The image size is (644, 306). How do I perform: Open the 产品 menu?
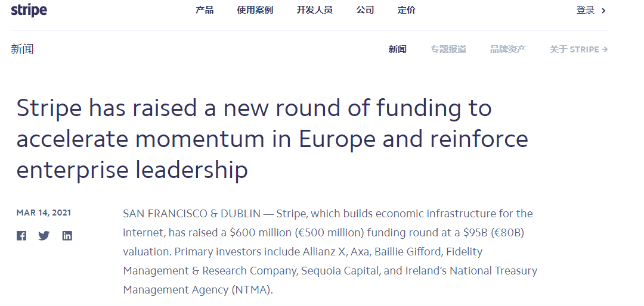205,10
